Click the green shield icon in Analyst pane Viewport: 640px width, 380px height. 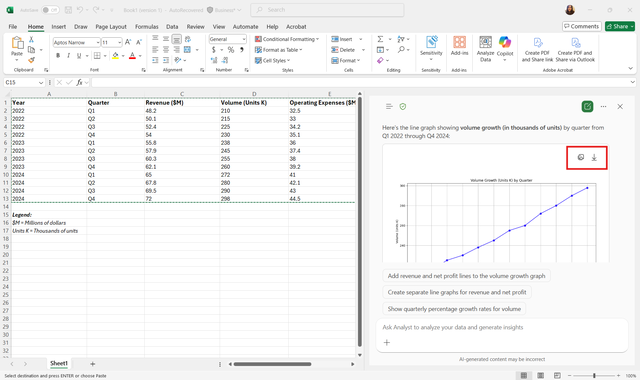pyautogui.click(x=403, y=107)
